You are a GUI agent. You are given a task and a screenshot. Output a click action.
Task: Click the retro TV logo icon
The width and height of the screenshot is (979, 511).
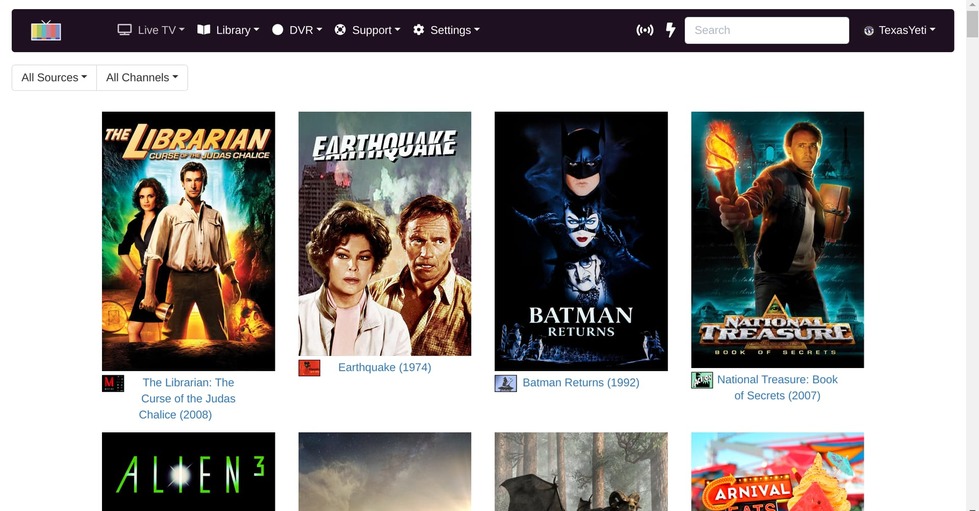(46, 30)
